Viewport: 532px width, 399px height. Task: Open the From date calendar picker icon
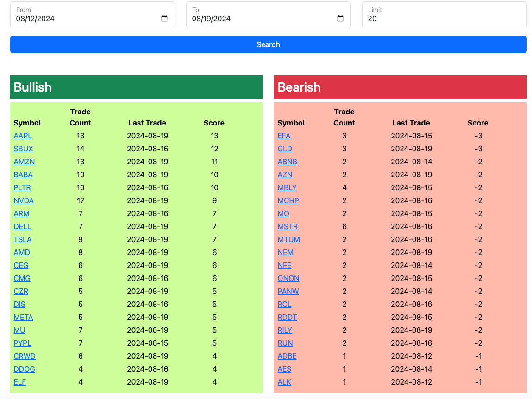tap(164, 19)
